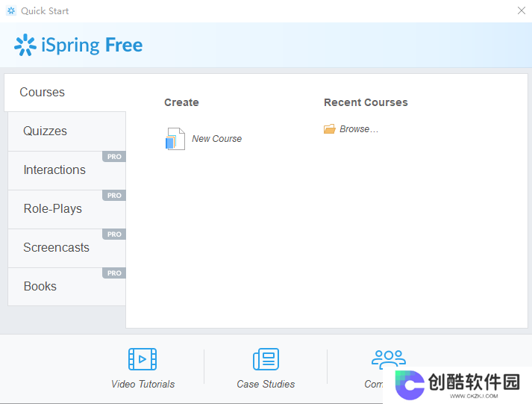
Task: Click the Recent Courses heading
Action: [x=366, y=102]
